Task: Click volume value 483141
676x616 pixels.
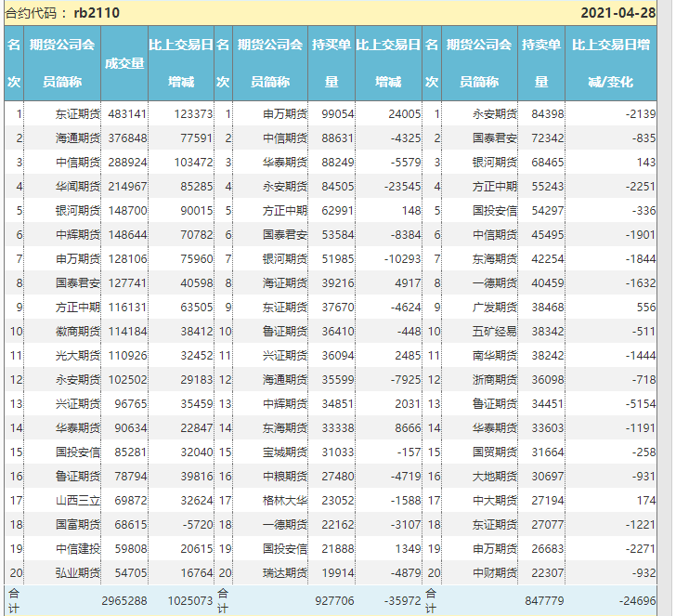Action: tap(127, 114)
